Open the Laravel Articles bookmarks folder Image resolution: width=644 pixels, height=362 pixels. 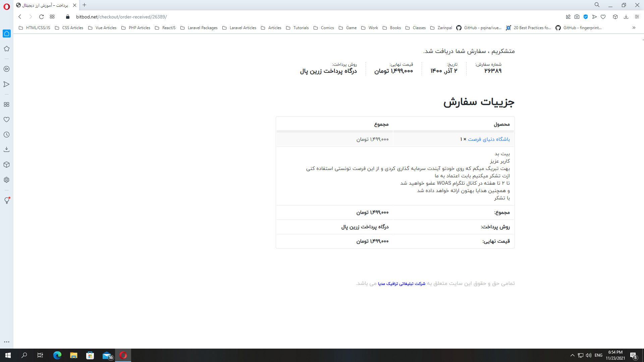(x=239, y=28)
